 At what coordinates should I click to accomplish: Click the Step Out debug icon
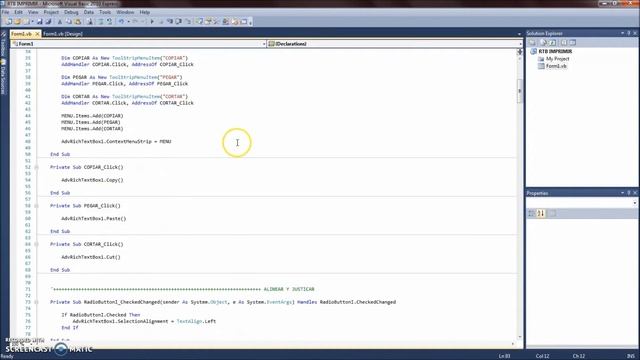coord(188,21)
